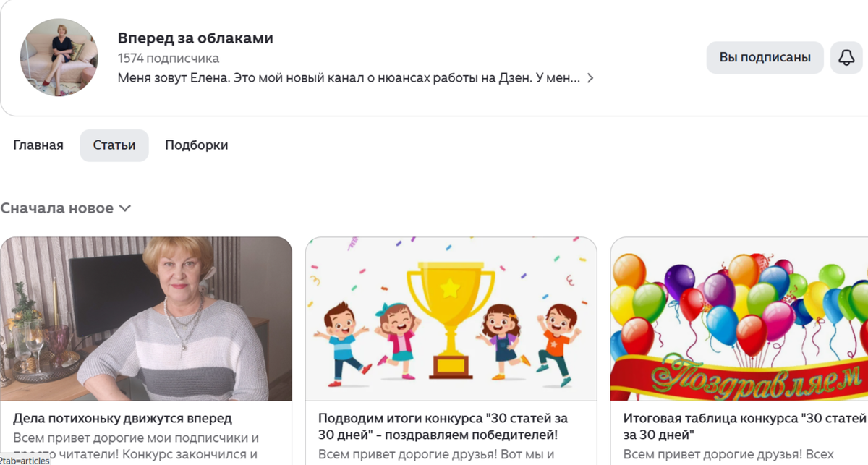This screenshot has width=868, height=465.
Task: Click the preview text under the trophy article
Action: pos(436,455)
